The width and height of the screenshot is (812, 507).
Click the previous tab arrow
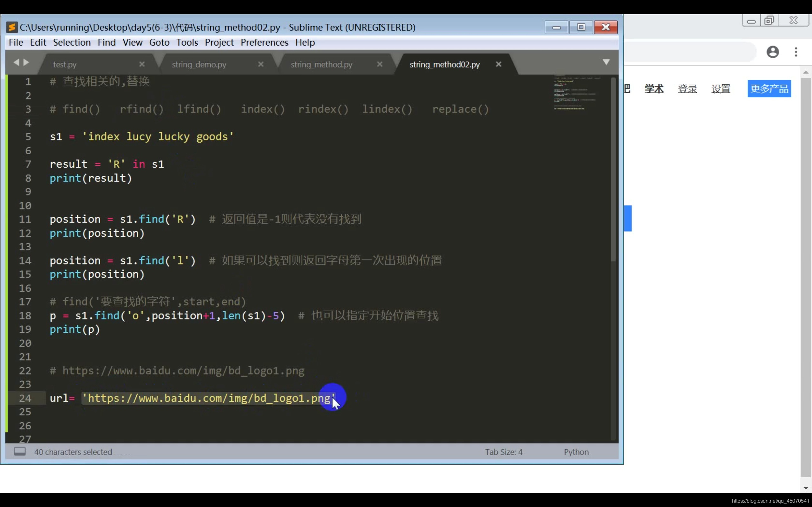pyautogui.click(x=16, y=62)
